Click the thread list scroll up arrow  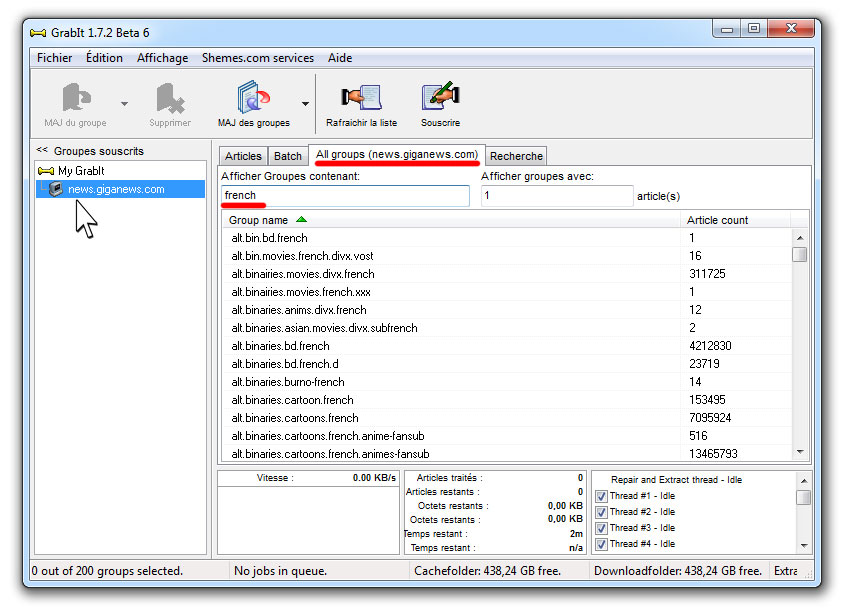click(804, 481)
